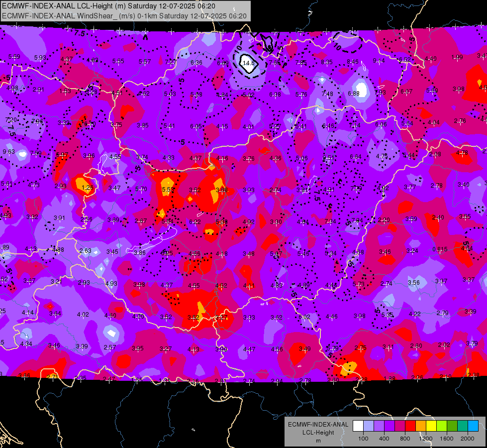Click the 3.86 value on Lake Balaton

pos(140,253)
